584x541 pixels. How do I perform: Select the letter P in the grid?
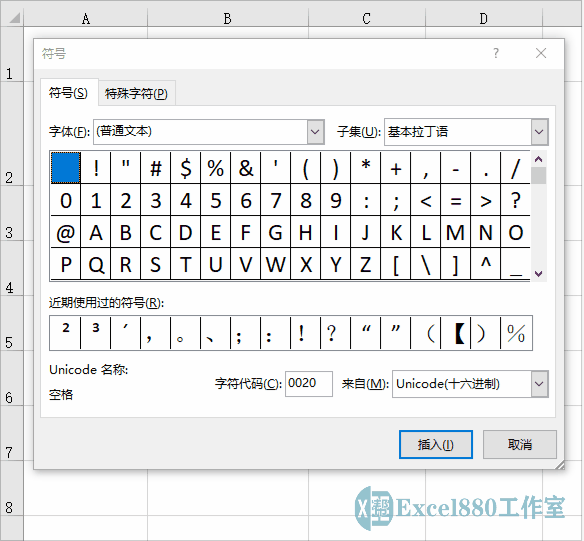(66, 264)
